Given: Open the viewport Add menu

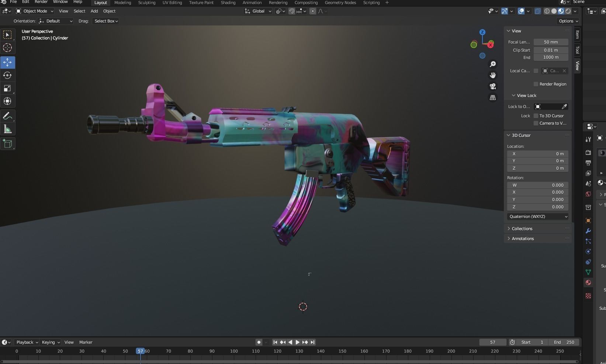Looking at the screenshot, I should tap(94, 11).
